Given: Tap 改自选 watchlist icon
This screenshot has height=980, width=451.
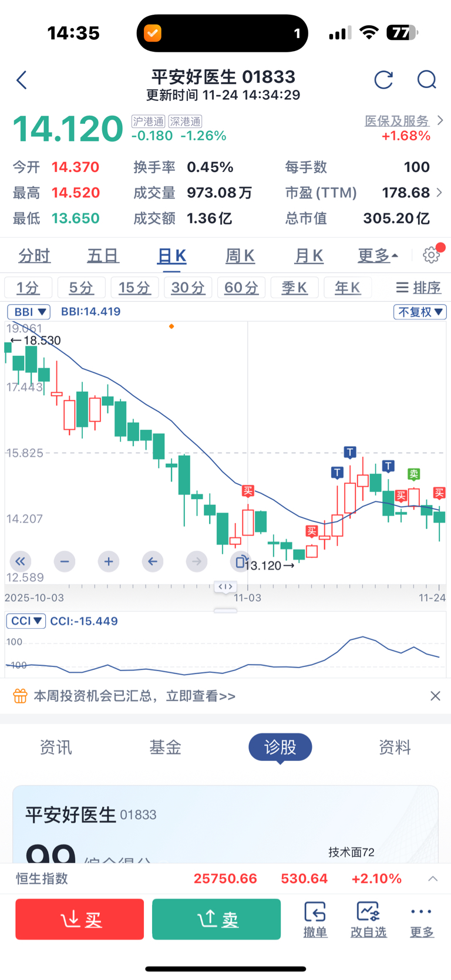Looking at the screenshot, I should pos(368,919).
